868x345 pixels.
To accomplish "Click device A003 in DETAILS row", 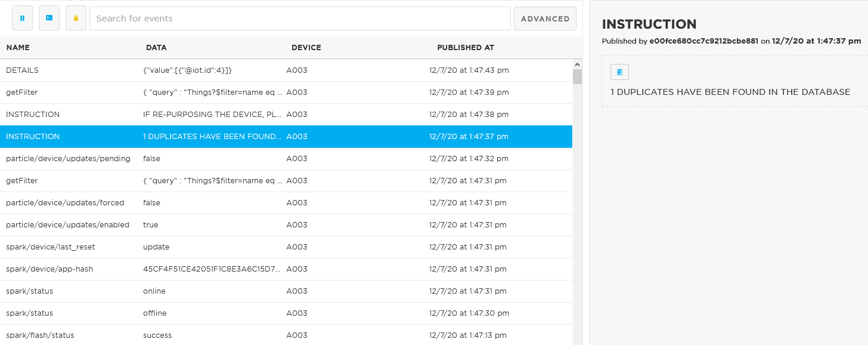I will 297,70.
